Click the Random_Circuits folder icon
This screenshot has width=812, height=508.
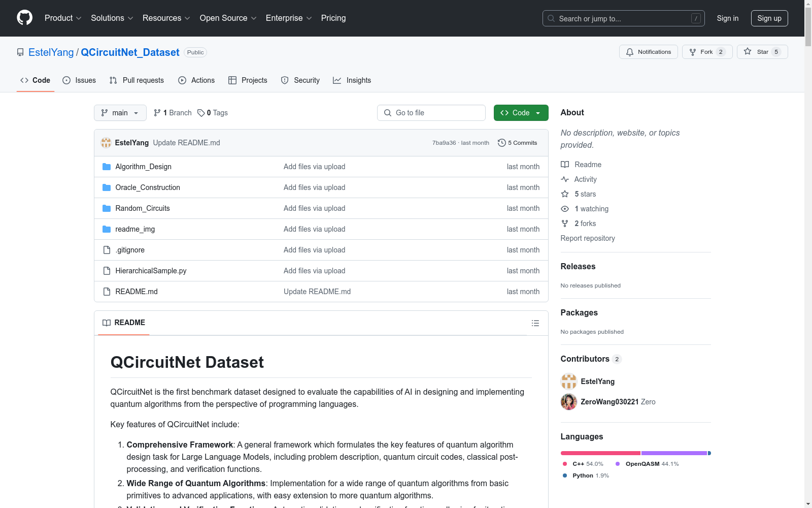pyautogui.click(x=107, y=208)
